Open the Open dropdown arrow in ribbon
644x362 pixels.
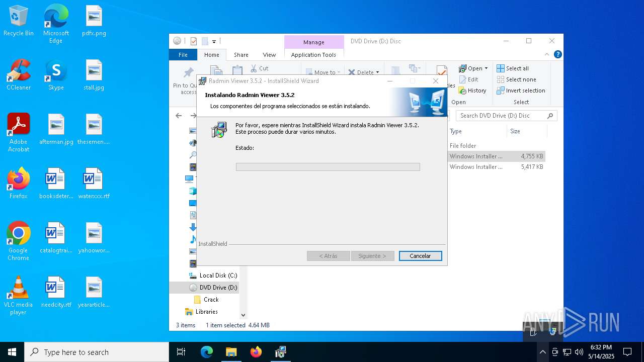point(486,68)
